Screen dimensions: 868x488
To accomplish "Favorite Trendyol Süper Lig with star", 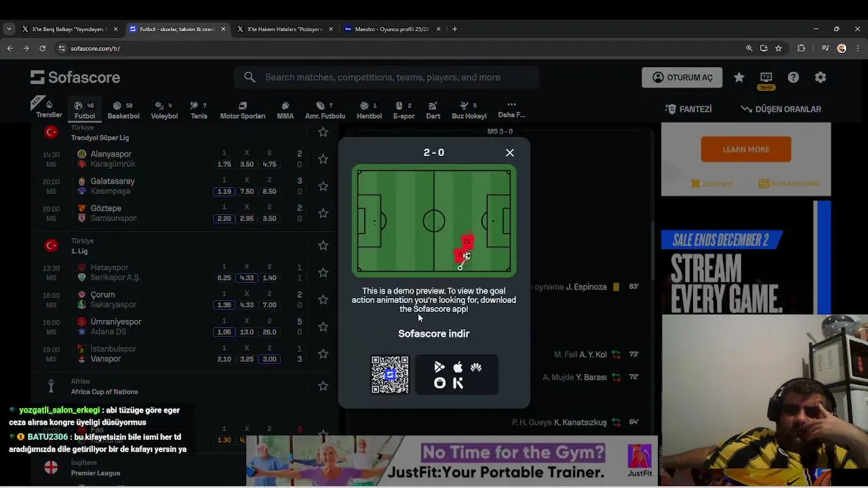I will coord(323,132).
